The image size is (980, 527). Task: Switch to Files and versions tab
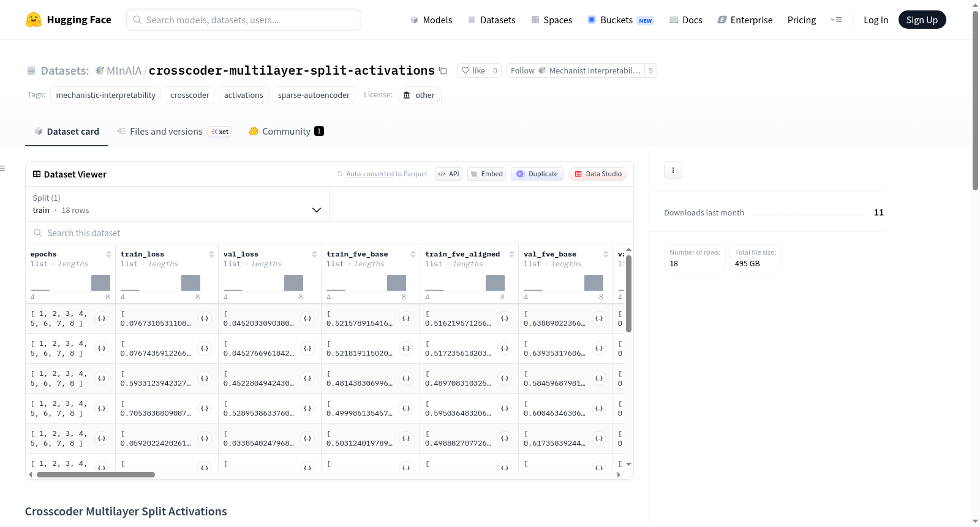point(173,132)
